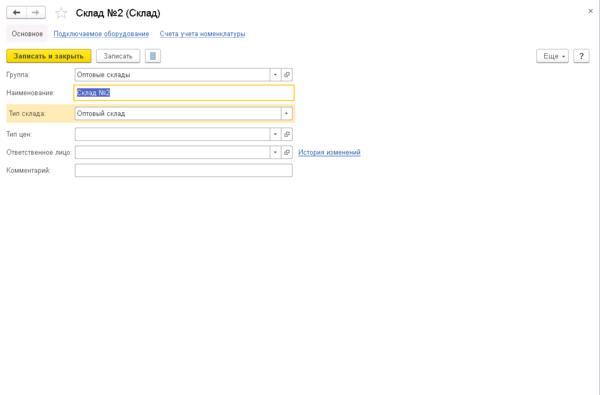The height and width of the screenshot is (395, 600).
Task: Open help with the question mark button
Action: point(581,56)
